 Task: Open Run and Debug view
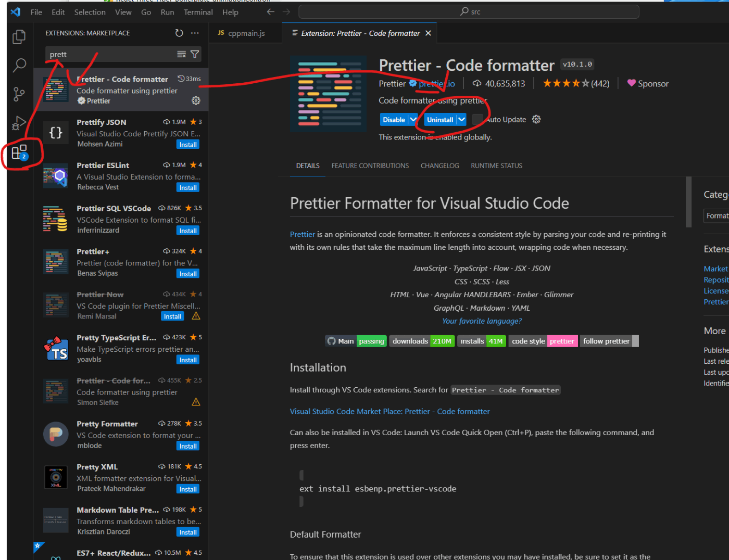tap(19, 123)
